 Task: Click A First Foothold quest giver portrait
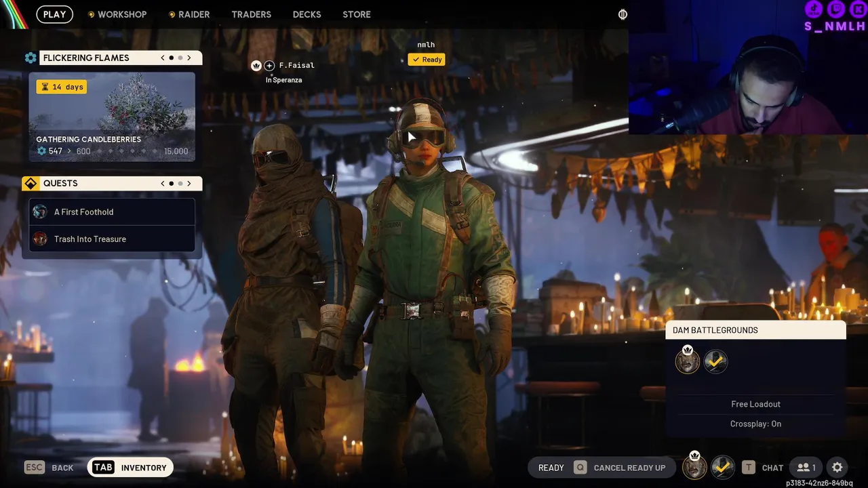tap(40, 211)
